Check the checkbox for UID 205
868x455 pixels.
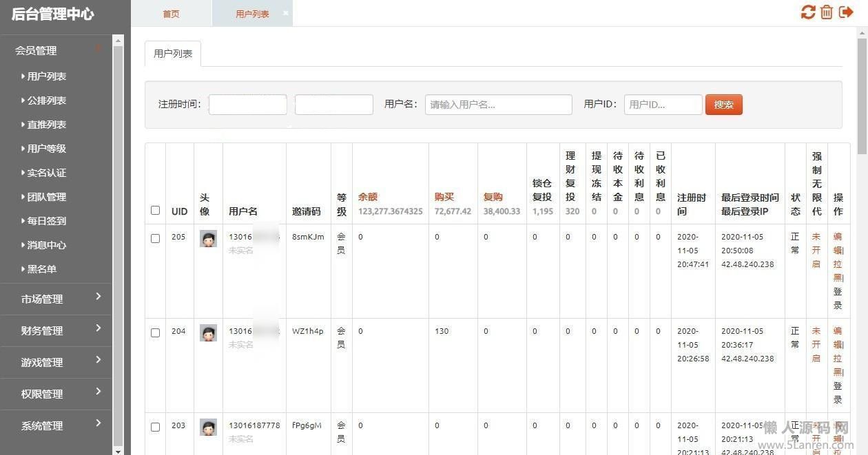tap(155, 238)
